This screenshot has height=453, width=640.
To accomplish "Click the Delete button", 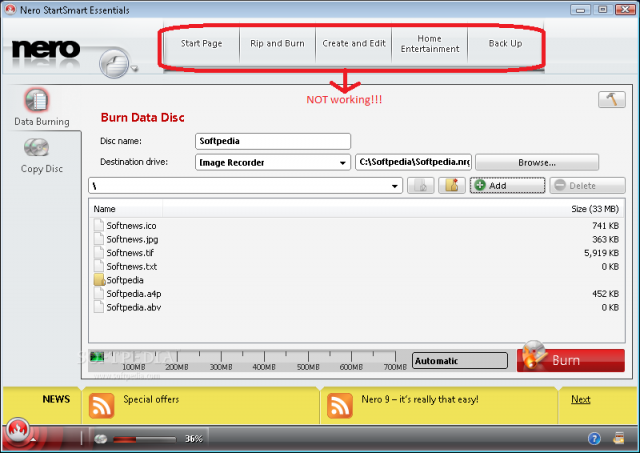I will (587, 186).
